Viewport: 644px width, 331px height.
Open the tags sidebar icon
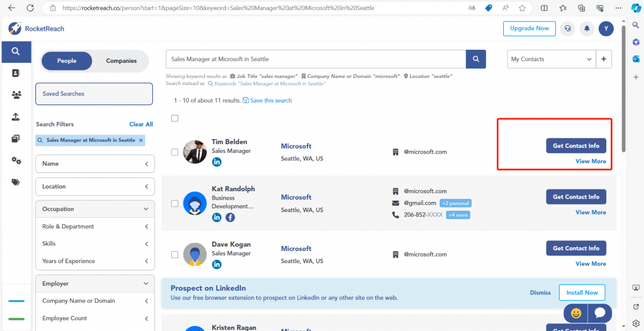(x=16, y=182)
